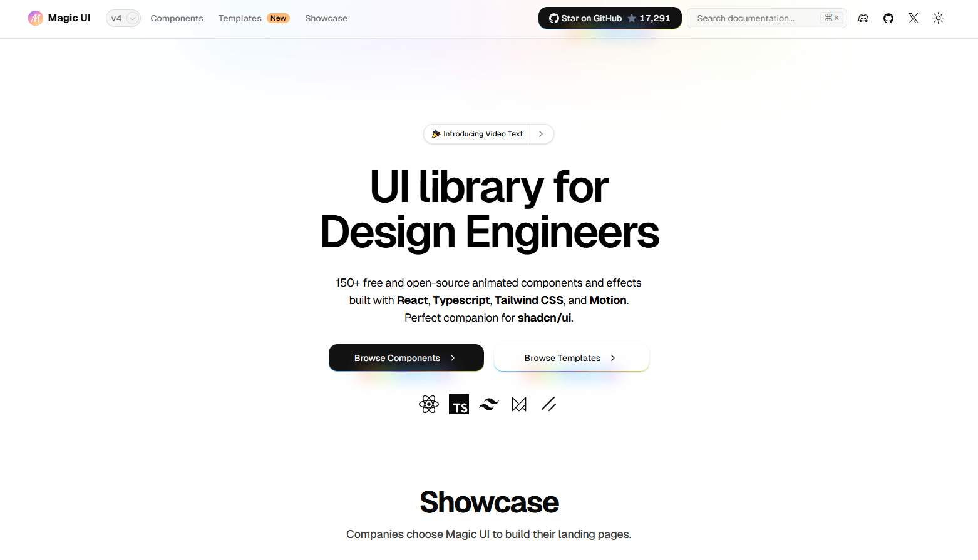Image resolution: width=978 pixels, height=560 pixels.
Task: Click Browse Templates button
Action: coord(572,358)
